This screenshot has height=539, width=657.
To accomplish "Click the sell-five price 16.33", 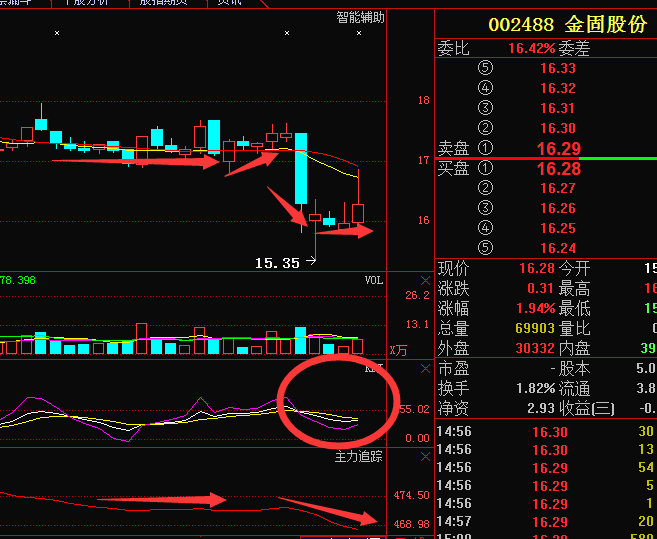I will coord(557,68).
